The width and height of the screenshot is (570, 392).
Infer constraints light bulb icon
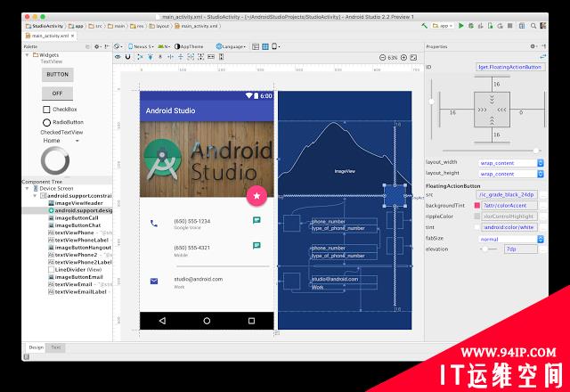(151, 57)
